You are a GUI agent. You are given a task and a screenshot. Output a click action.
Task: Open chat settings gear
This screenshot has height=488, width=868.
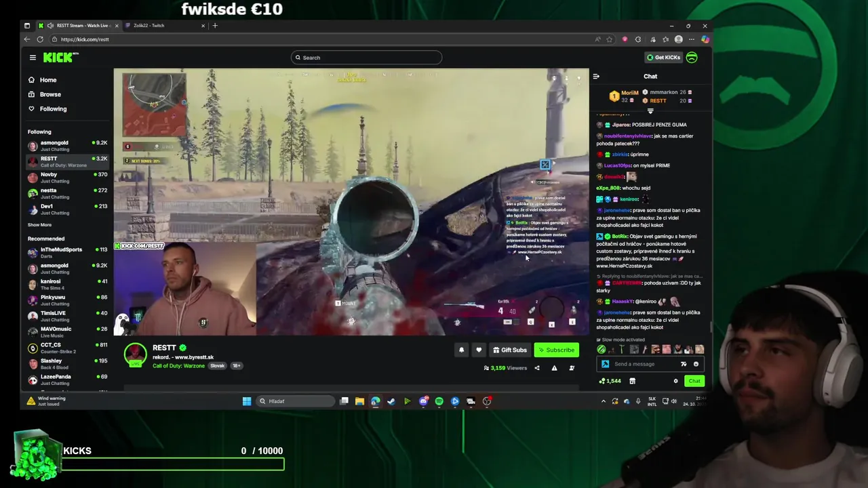point(675,381)
